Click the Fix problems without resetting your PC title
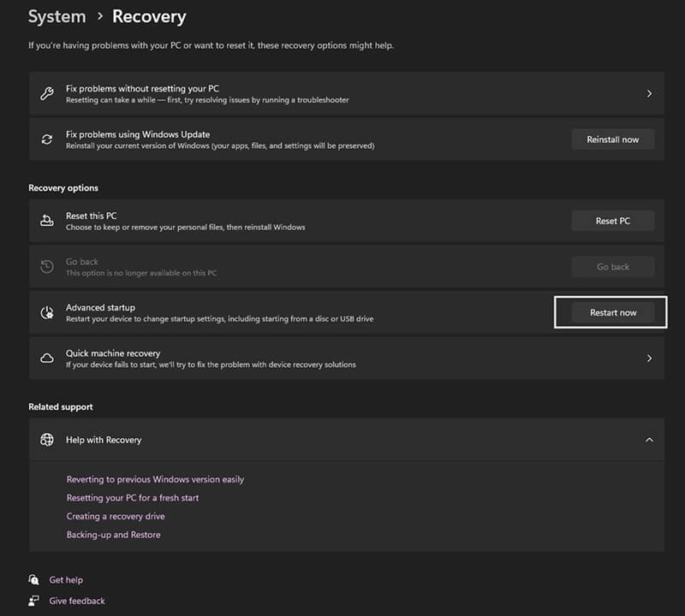 pos(142,88)
